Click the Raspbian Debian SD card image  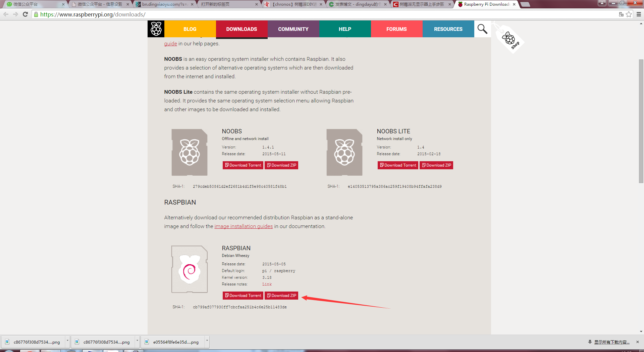click(190, 269)
